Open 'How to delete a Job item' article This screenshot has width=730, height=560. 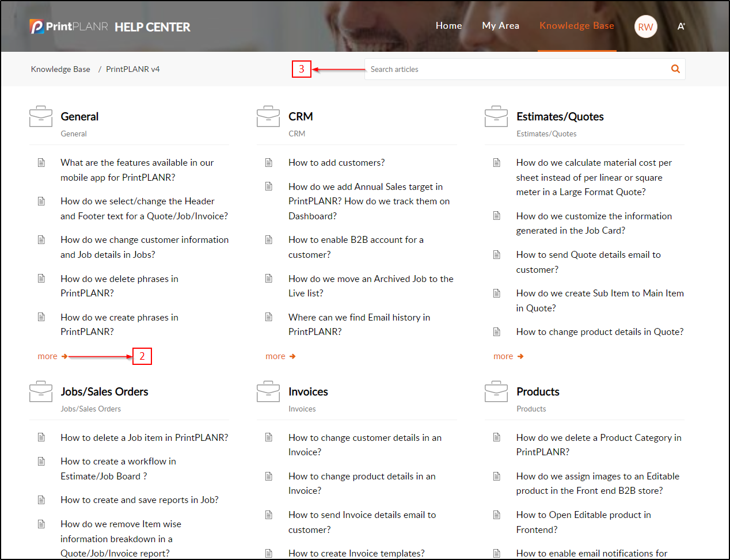coord(144,438)
